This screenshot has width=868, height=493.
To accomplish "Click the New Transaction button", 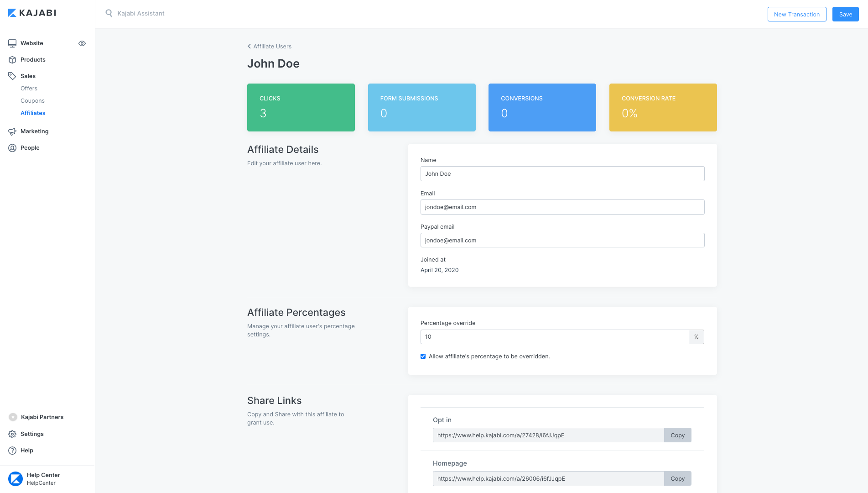I will [x=797, y=14].
